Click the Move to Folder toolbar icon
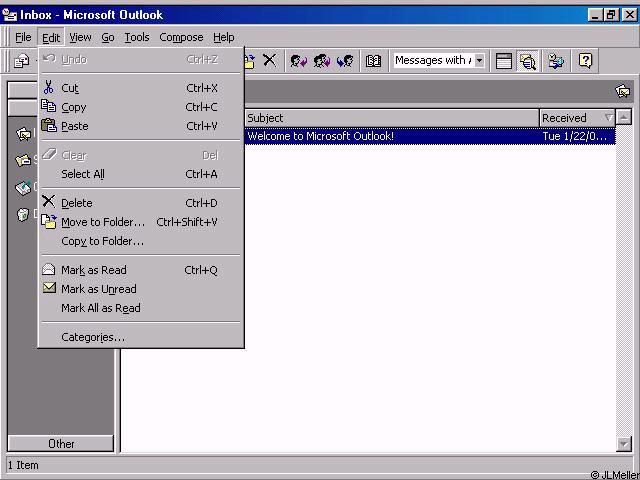640x480 pixels. tap(249, 61)
